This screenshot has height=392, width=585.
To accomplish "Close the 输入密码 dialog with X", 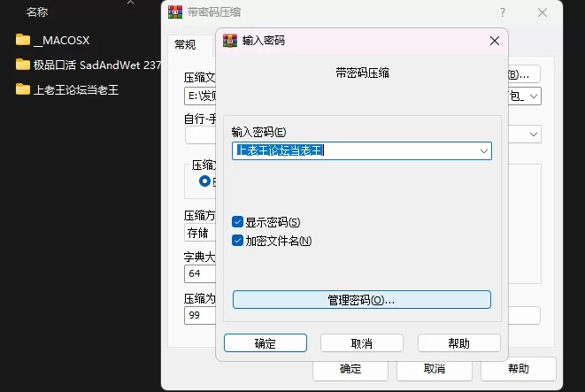I will (494, 41).
